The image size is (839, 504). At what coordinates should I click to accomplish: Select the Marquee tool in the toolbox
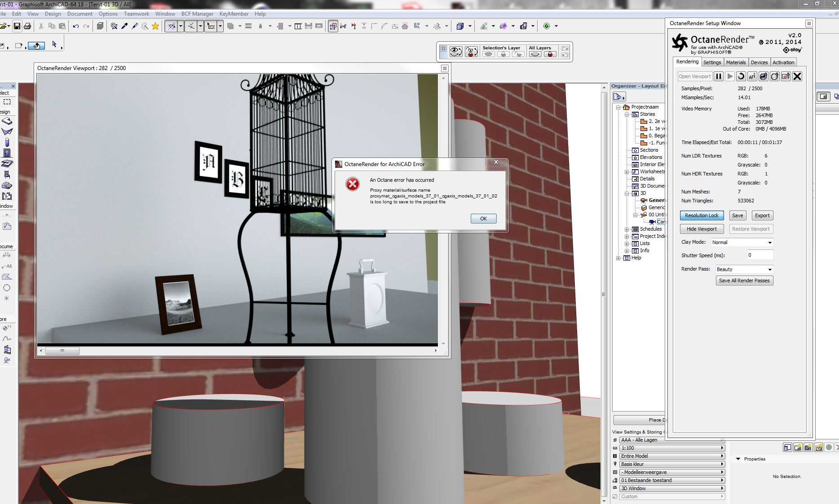(x=7, y=102)
